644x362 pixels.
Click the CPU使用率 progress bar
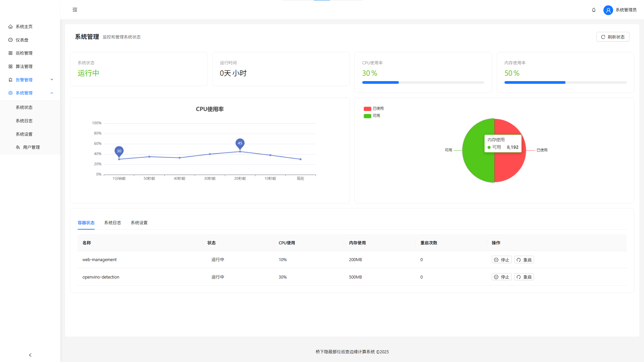pyautogui.click(x=423, y=82)
